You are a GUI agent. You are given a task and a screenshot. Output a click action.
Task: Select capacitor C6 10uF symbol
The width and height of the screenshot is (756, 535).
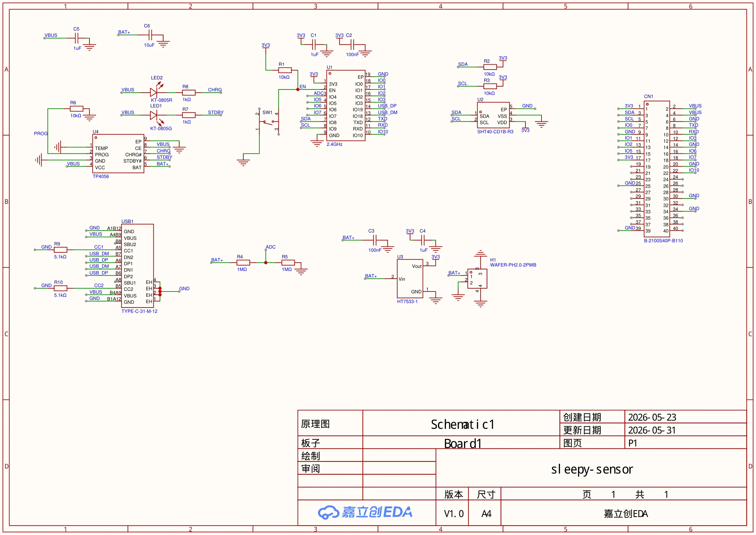150,35
